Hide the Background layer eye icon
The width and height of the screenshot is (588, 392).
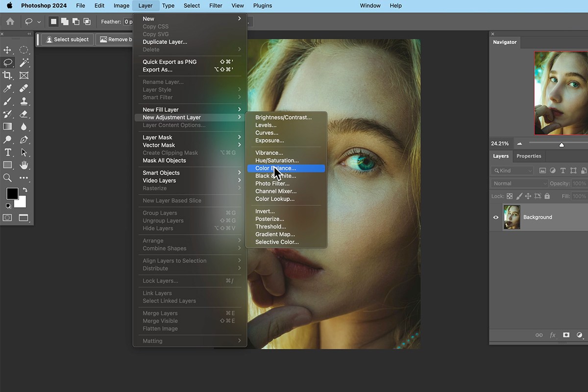point(495,217)
